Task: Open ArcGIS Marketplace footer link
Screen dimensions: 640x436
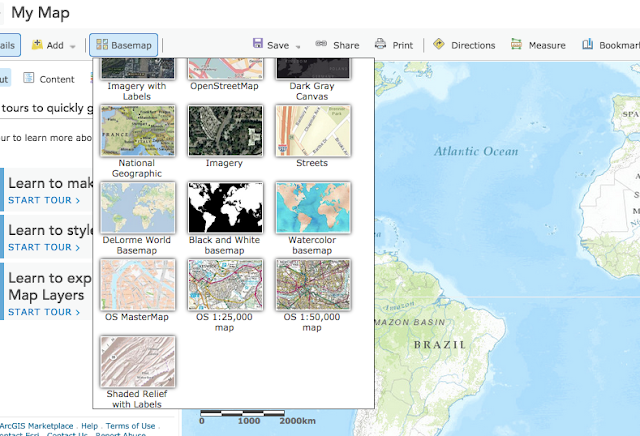Action: tap(37, 426)
